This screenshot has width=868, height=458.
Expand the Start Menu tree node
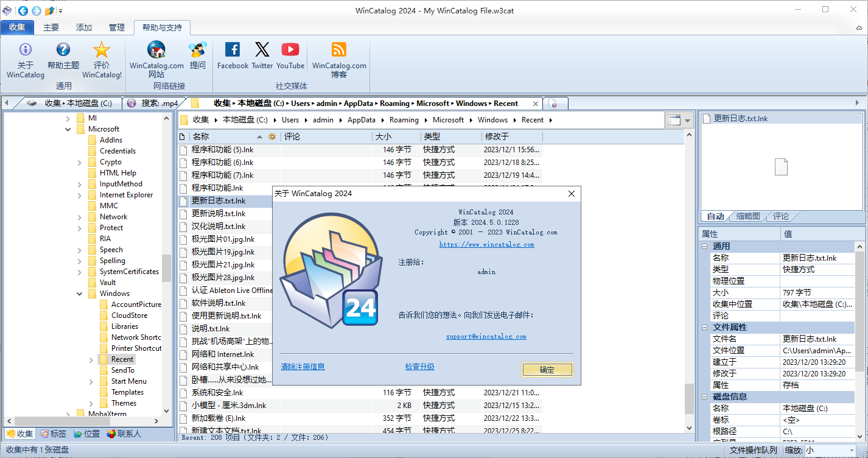91,381
